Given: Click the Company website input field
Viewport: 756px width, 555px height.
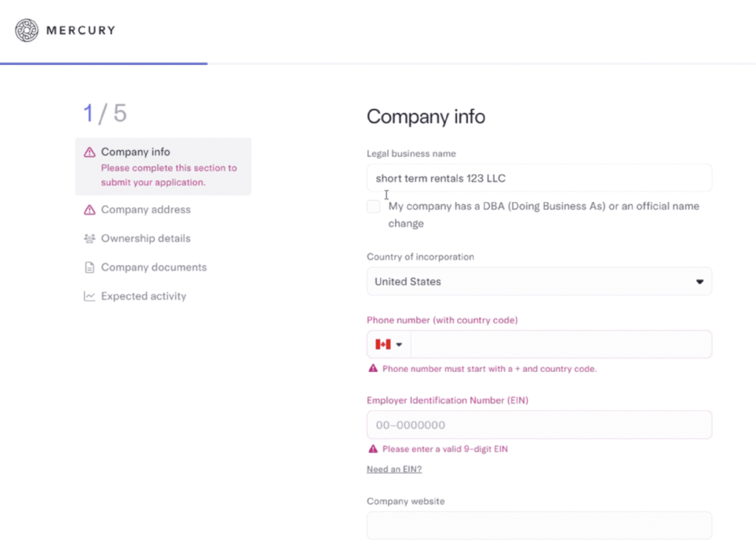Looking at the screenshot, I should point(539,525).
